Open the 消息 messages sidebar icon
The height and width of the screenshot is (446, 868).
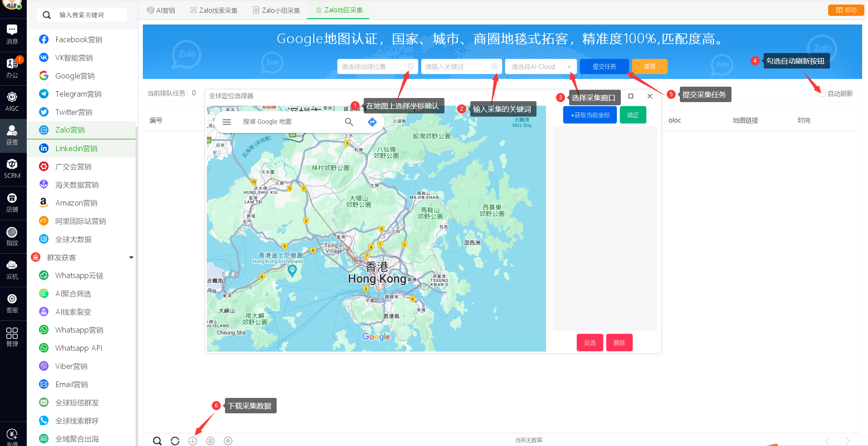point(12,34)
